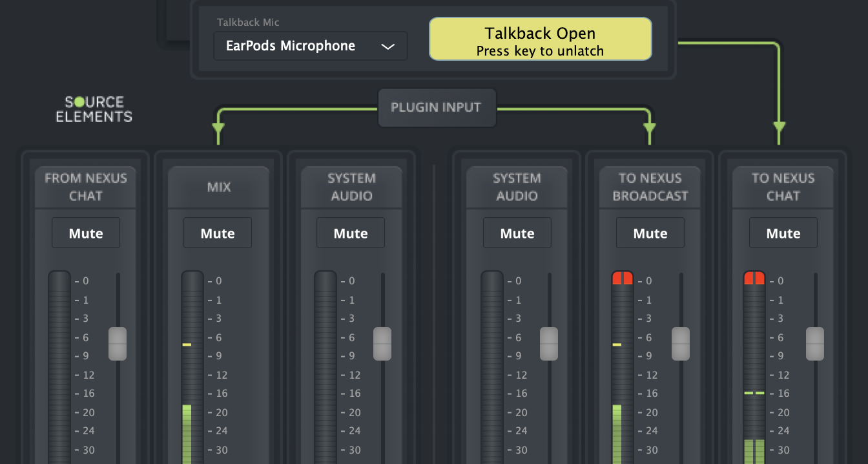Click the Plugin Input button
This screenshot has height=464, width=868.
click(437, 108)
